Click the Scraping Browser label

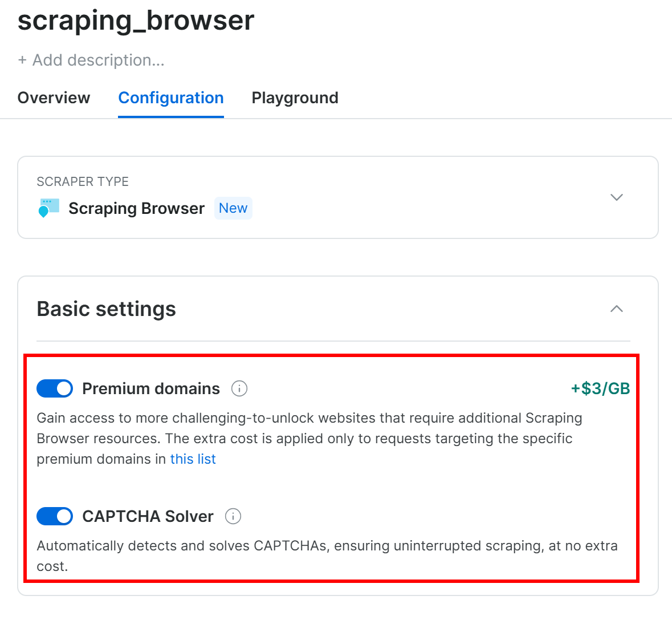137,208
